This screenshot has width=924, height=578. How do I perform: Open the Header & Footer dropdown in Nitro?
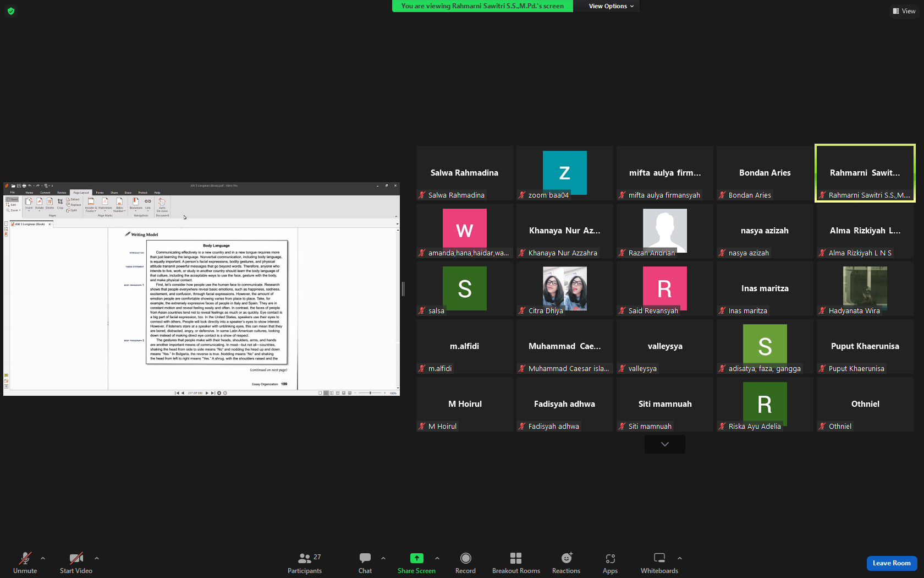coord(91,205)
